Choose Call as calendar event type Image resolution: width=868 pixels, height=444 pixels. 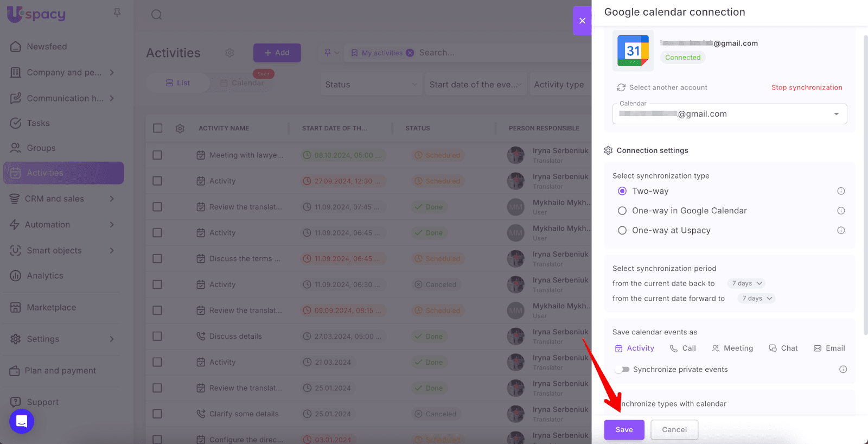(682, 348)
